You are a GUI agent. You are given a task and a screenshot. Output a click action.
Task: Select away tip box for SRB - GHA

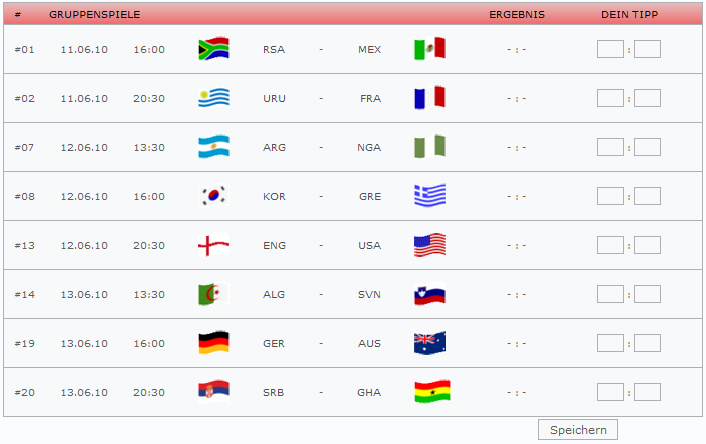coord(647,392)
